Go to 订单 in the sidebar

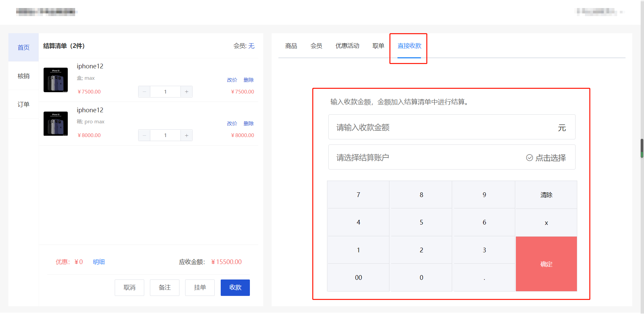tap(23, 105)
